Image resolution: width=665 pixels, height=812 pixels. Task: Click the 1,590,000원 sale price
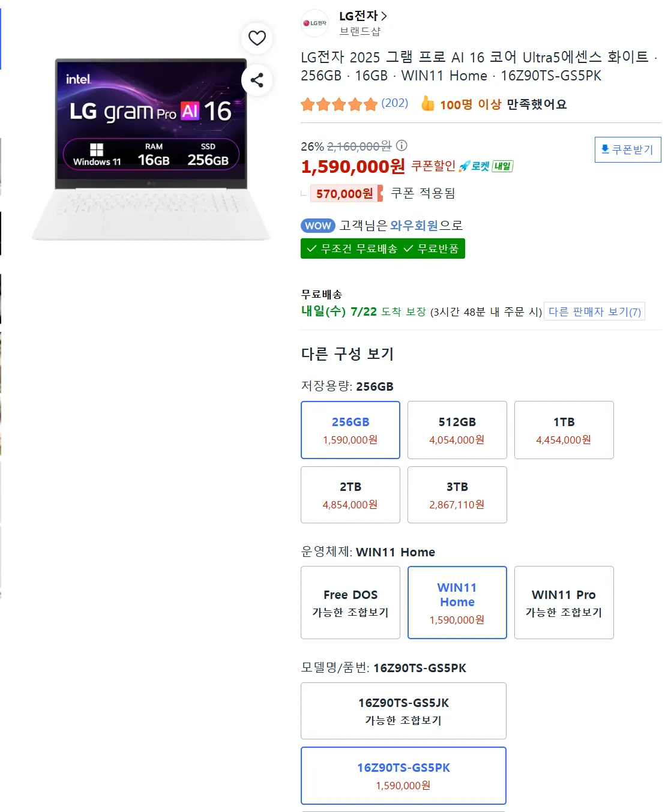pos(353,166)
